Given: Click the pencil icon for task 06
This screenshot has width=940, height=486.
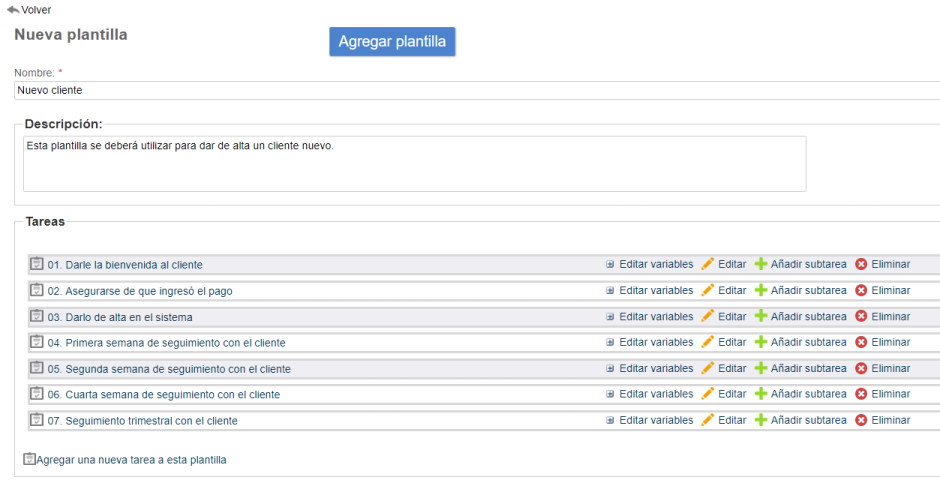Looking at the screenshot, I should point(708,394).
